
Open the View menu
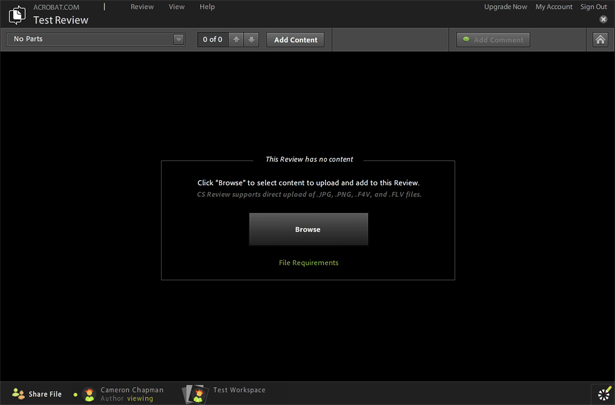176,7
